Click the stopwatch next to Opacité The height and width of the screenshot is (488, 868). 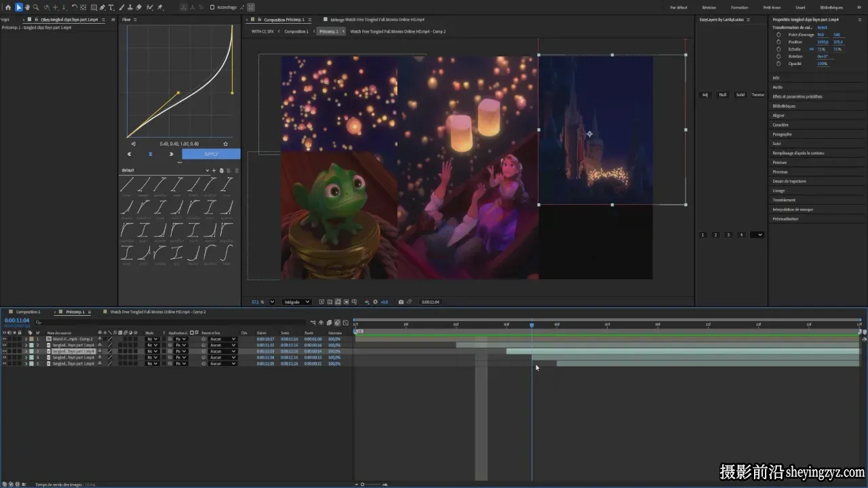pos(778,64)
